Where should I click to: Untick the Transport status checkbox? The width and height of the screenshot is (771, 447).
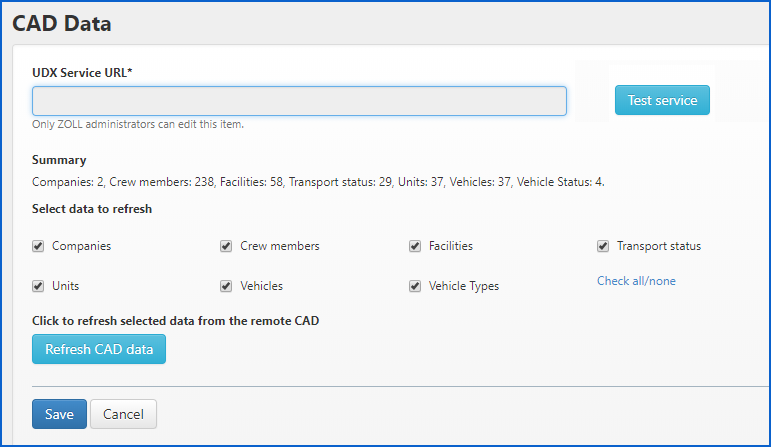pyautogui.click(x=603, y=246)
